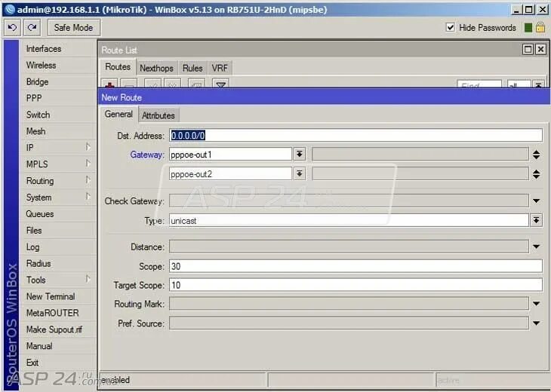Click the filter funnel icon in Route List
The height and width of the screenshot is (392, 551).
pyautogui.click(x=220, y=84)
